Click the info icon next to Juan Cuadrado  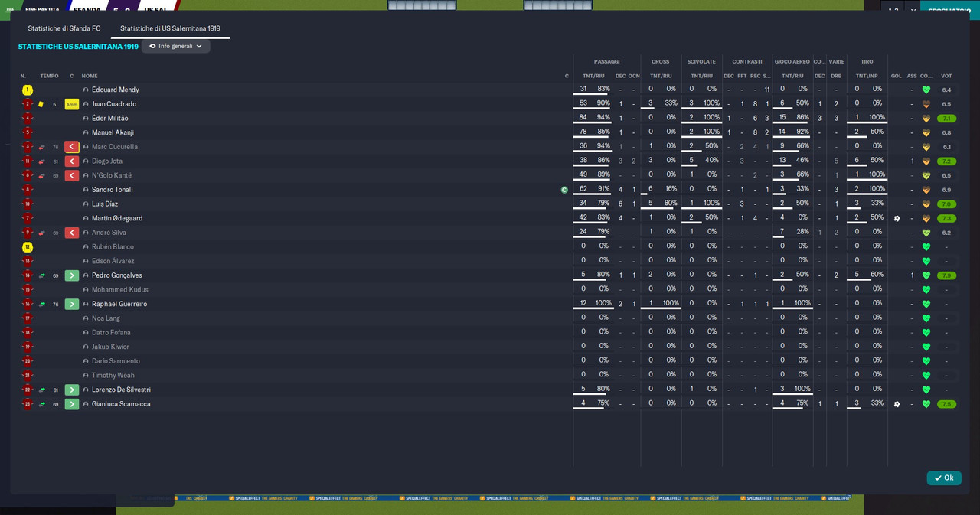tap(86, 104)
